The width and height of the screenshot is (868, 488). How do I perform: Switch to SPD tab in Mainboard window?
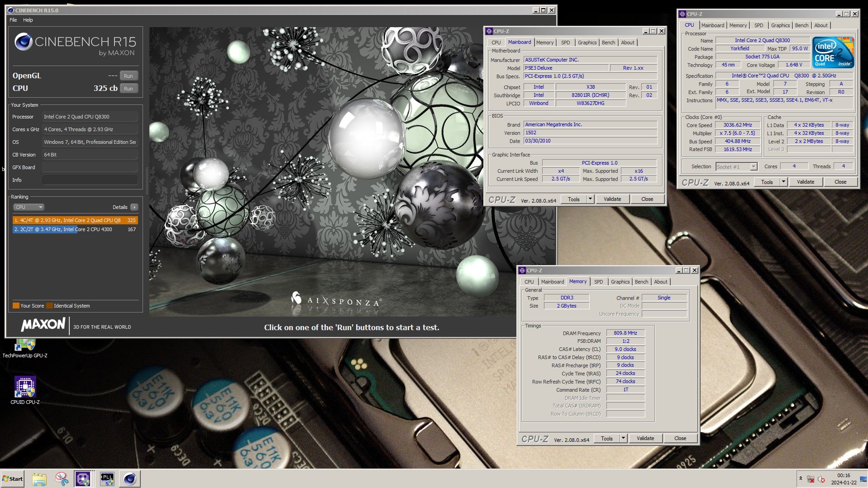565,43
